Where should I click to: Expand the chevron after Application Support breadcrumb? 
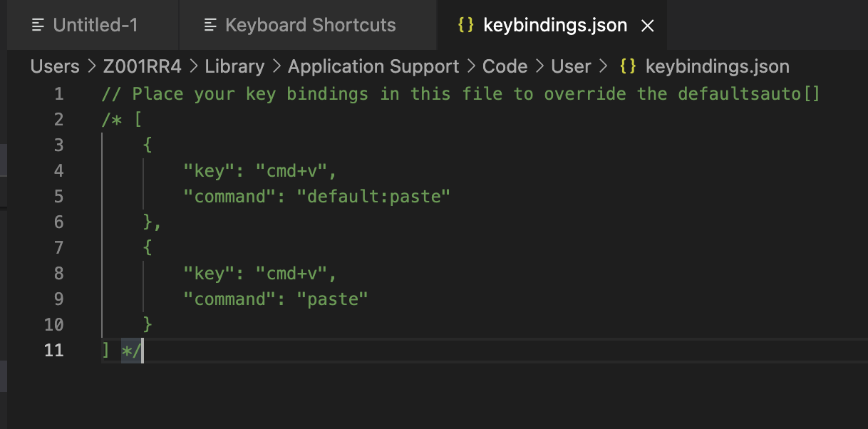click(471, 66)
